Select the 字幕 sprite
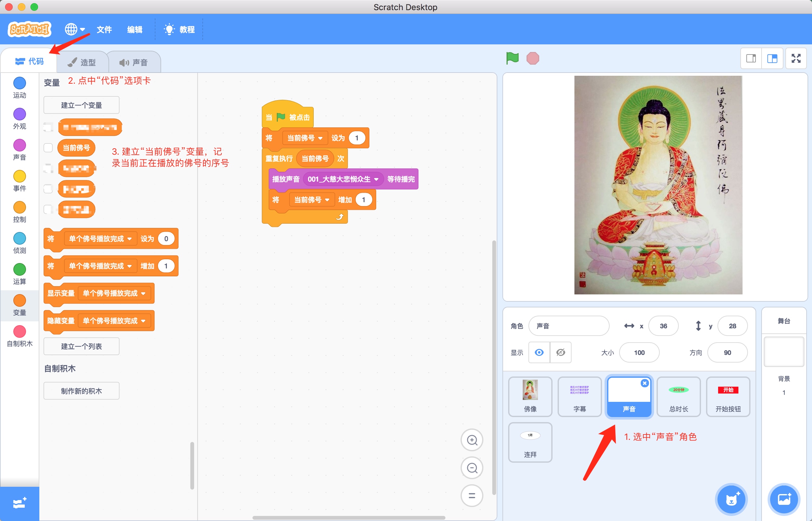This screenshot has height=521, width=812. [580, 396]
